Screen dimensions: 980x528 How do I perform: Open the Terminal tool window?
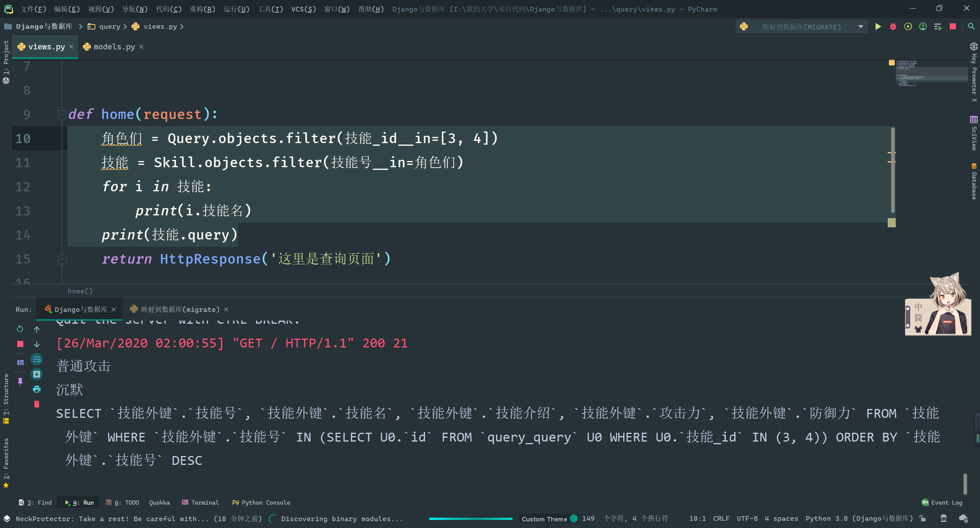[x=201, y=502]
